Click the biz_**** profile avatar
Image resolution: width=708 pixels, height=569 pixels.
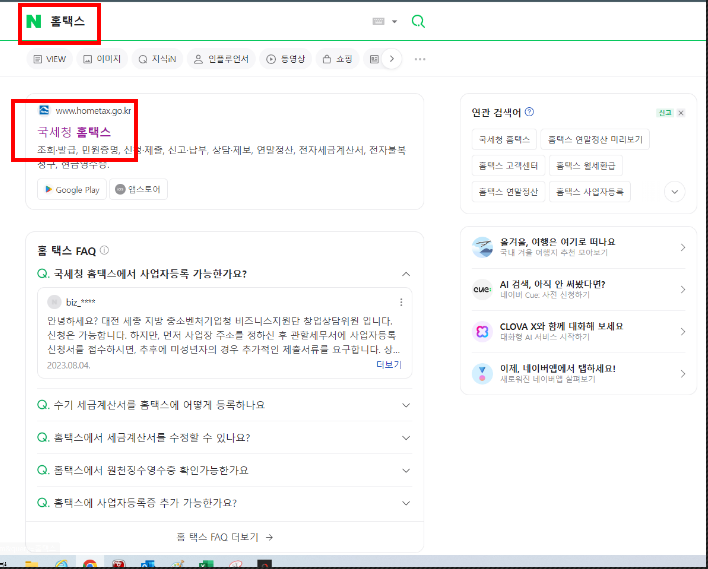point(54,302)
